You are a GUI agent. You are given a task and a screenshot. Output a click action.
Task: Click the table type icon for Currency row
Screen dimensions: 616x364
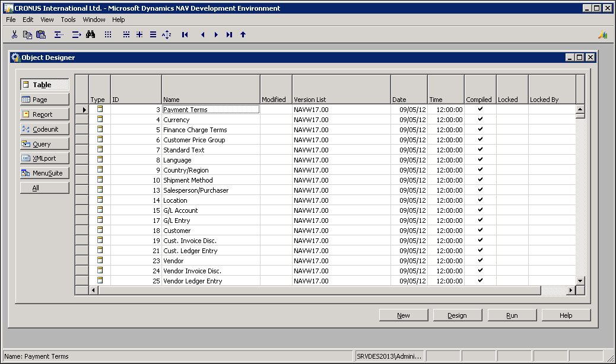pos(100,119)
